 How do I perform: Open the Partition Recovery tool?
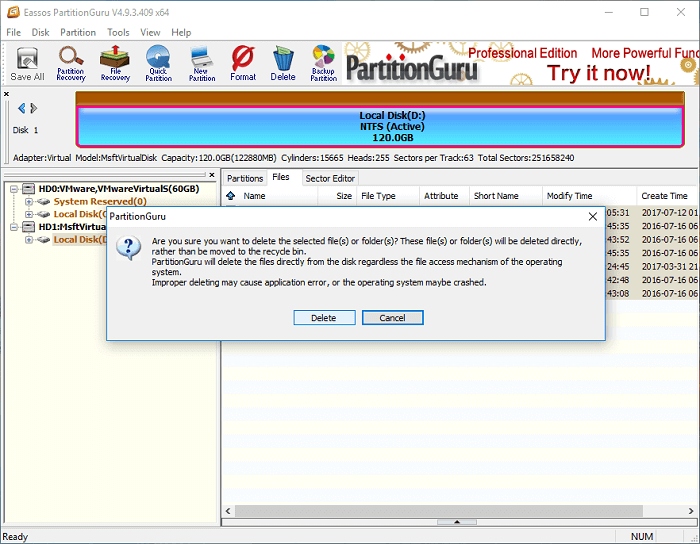tap(71, 64)
